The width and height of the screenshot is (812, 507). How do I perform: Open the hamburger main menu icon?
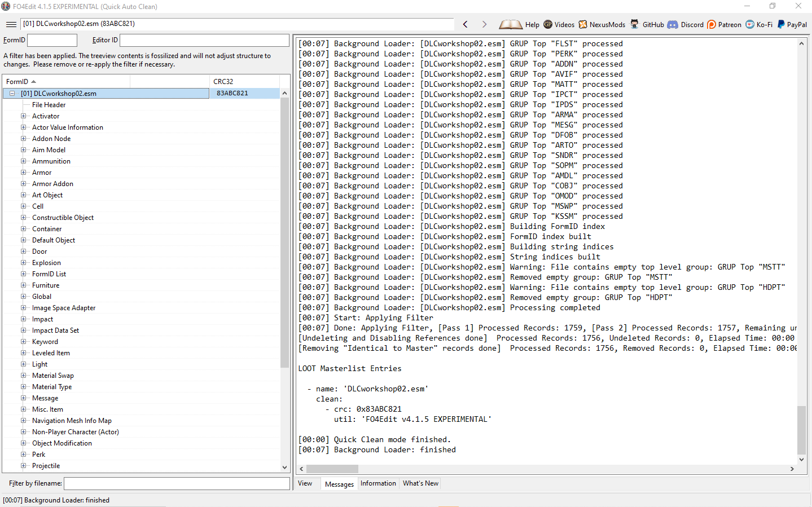(x=11, y=24)
